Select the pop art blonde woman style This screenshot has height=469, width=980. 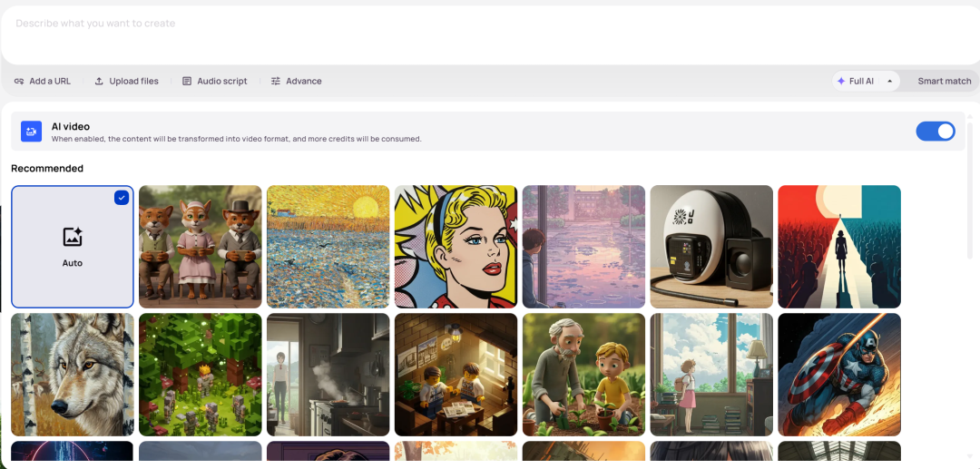(x=456, y=247)
